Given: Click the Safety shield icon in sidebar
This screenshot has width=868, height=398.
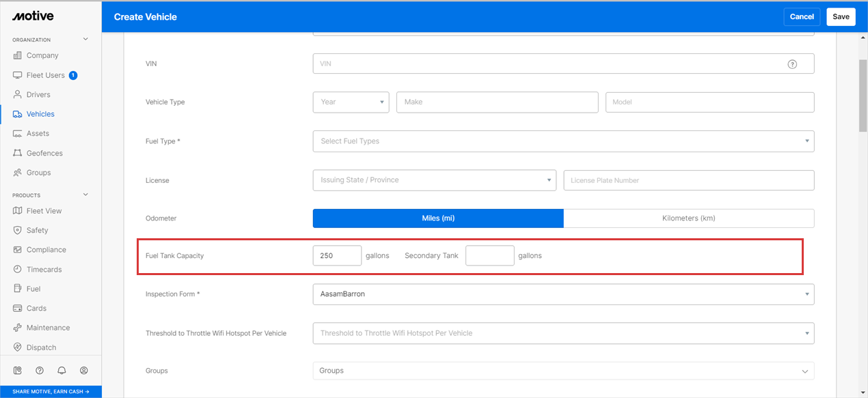Looking at the screenshot, I should [18, 231].
